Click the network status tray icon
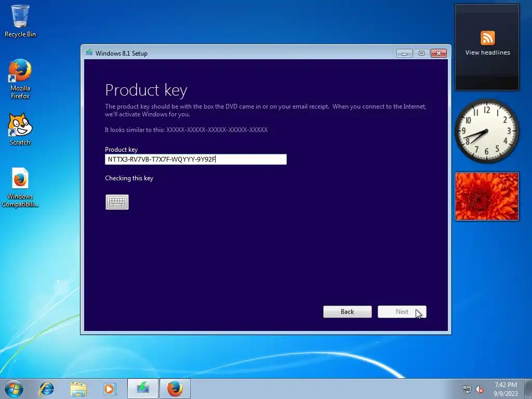 click(467, 390)
